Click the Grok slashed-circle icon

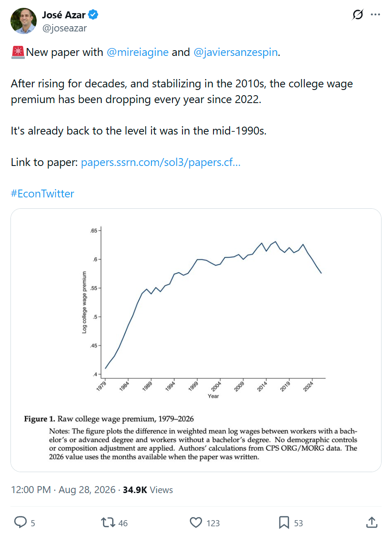[x=358, y=15]
